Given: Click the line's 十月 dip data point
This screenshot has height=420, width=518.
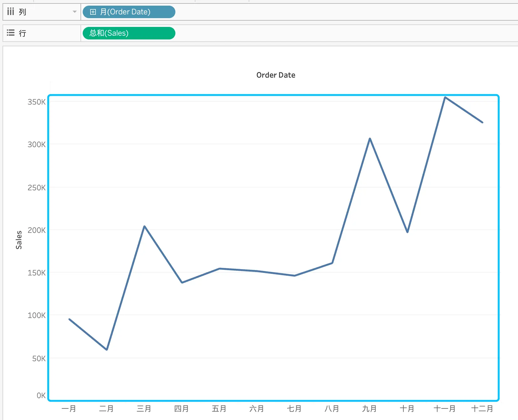Looking at the screenshot, I should point(407,232).
